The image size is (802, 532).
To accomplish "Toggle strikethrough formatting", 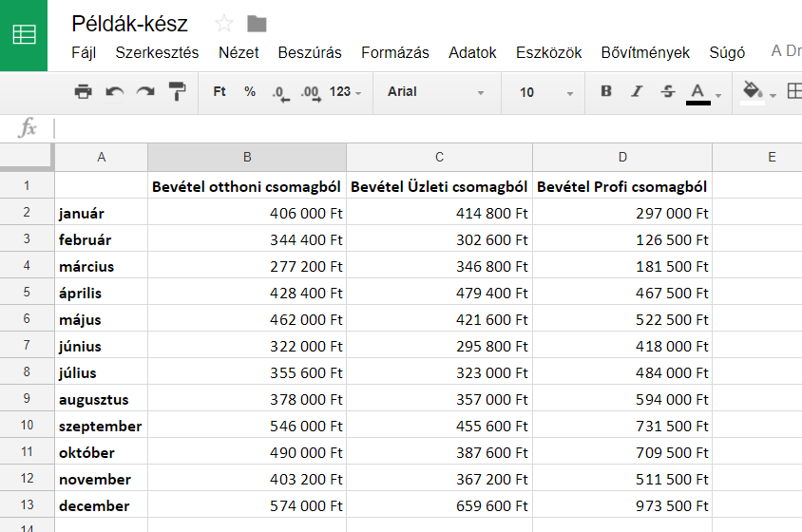I will pyautogui.click(x=667, y=92).
